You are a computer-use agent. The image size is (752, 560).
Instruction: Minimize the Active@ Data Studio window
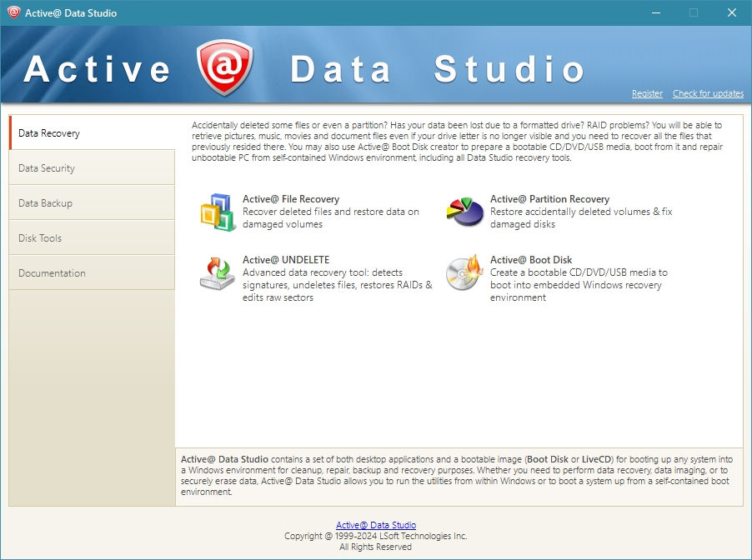pyautogui.click(x=654, y=12)
